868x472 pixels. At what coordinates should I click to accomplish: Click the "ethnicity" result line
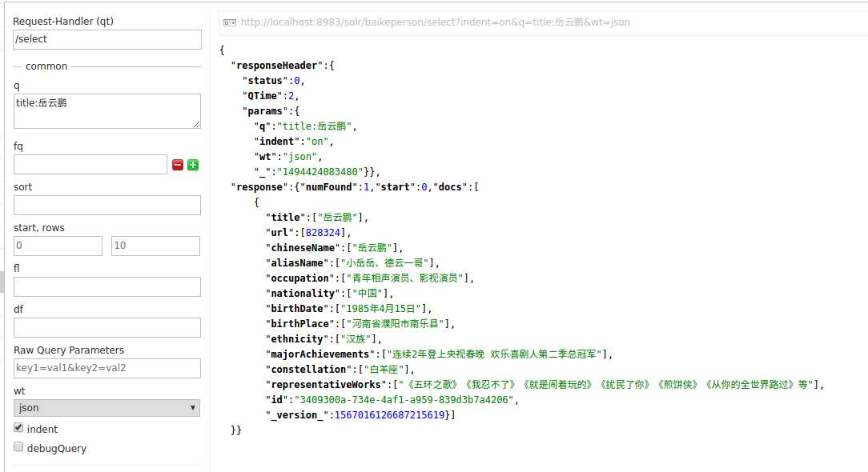pos(323,339)
